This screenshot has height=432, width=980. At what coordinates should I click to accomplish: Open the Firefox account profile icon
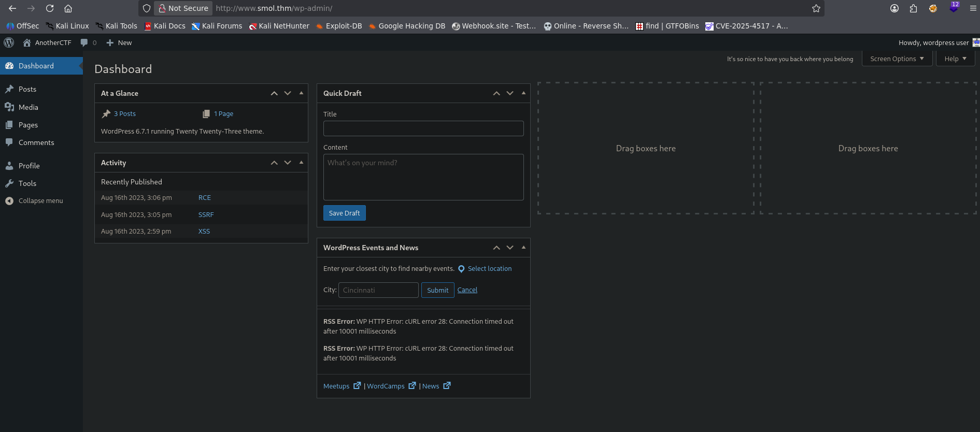click(894, 8)
